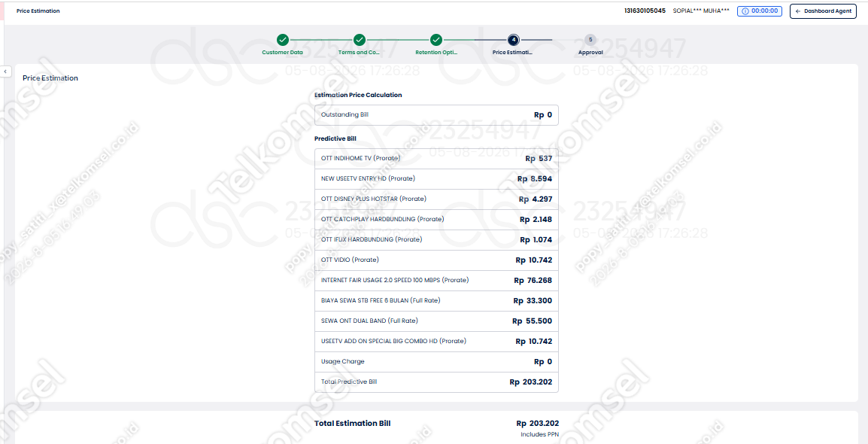The height and width of the screenshot is (444, 868).
Task: Click customer number 131630105045
Action: [x=645, y=11]
